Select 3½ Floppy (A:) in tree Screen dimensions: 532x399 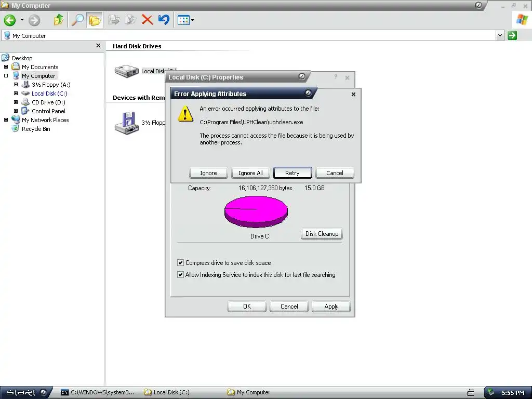51,85
